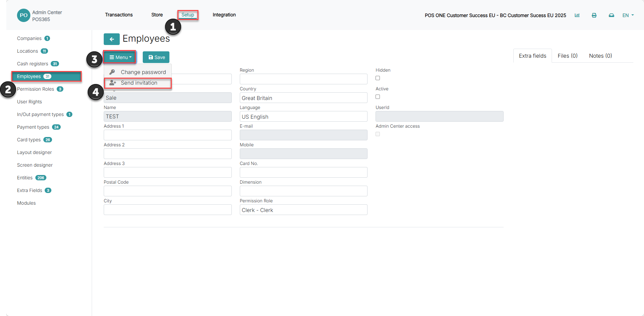Image resolution: width=644 pixels, height=316 pixels.
Task: Click the cloud icon in the header
Action: (x=611, y=15)
